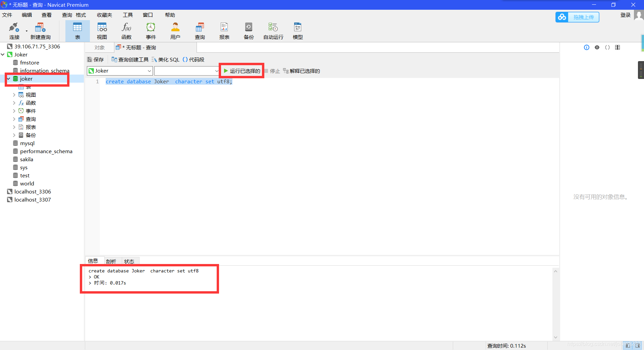644x350 pixels.
Task: Open the 查看 menu
Action: pyautogui.click(x=47, y=15)
